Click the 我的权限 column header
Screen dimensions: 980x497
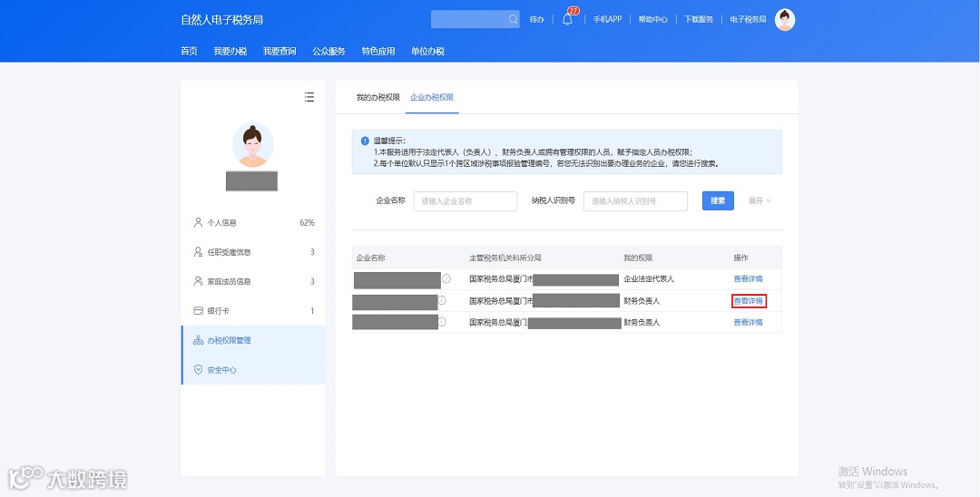(x=638, y=258)
